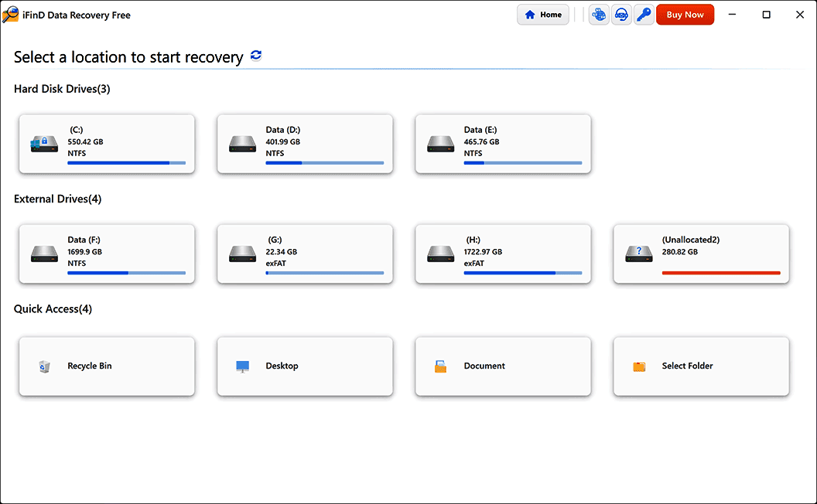The width and height of the screenshot is (817, 504).
Task: Choose the Desktop quick access label
Action: tap(282, 366)
